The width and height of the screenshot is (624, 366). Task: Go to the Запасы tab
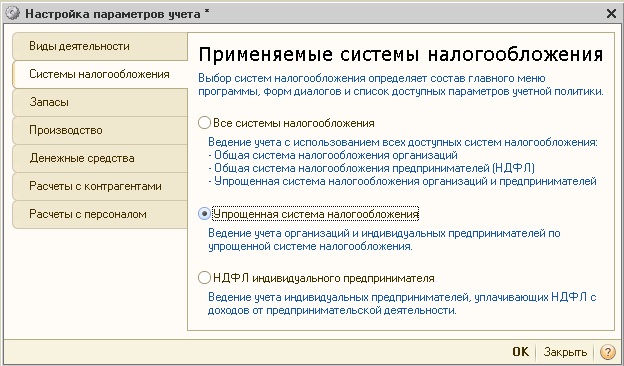point(100,102)
